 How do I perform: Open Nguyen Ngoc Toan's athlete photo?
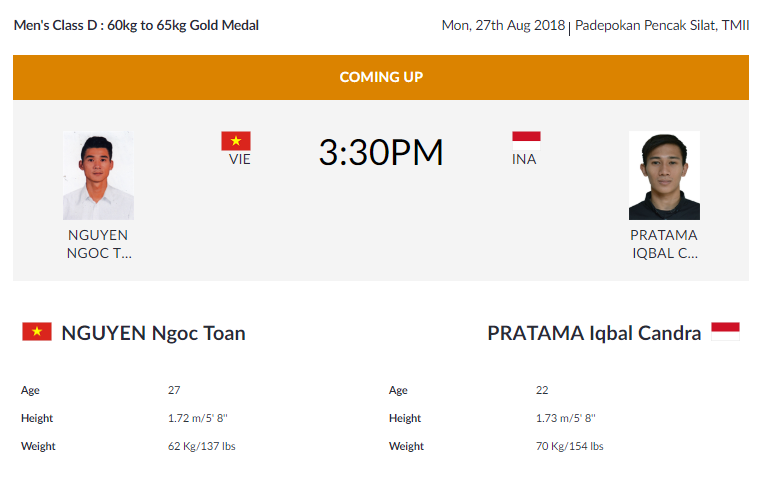[98, 175]
